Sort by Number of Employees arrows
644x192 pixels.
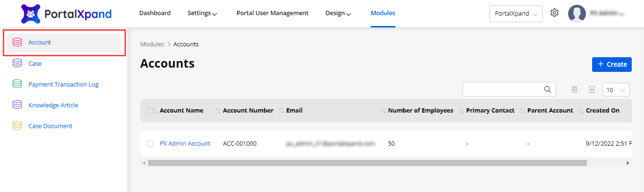383,111
